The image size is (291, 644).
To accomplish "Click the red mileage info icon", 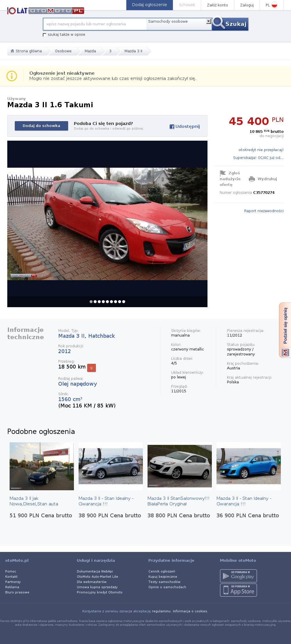I will pyautogui.click(x=92, y=368).
